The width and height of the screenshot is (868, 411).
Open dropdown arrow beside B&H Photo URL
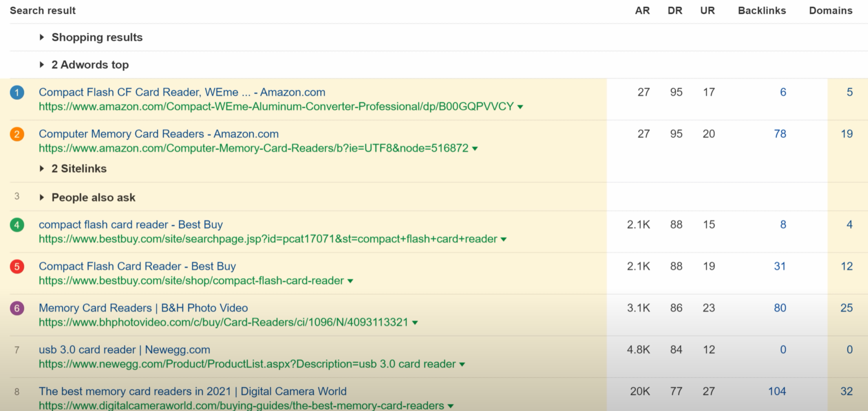[x=415, y=323]
